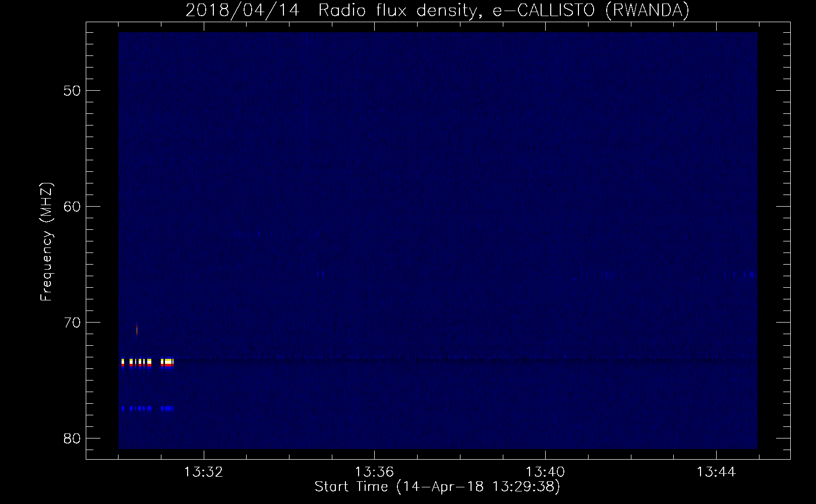The height and width of the screenshot is (504, 816).
Task: Click the plot title '2018/04/14 Radio flux density, e-CALLISTO (RWANDA)'
Action: (437, 11)
